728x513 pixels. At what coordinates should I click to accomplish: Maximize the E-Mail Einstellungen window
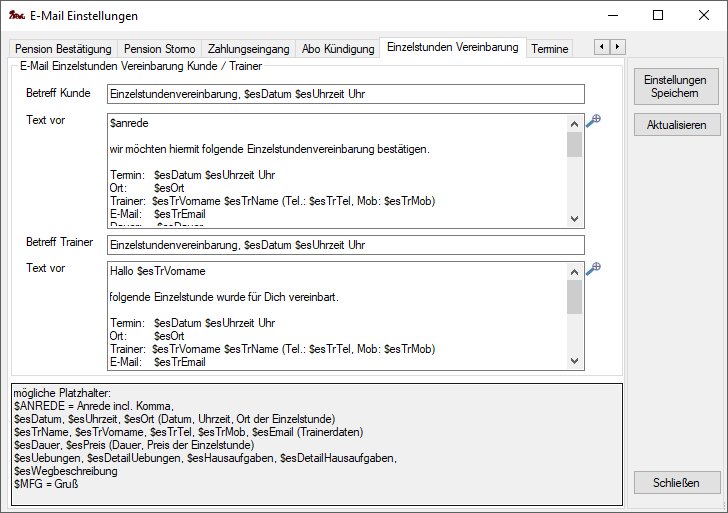[657, 15]
